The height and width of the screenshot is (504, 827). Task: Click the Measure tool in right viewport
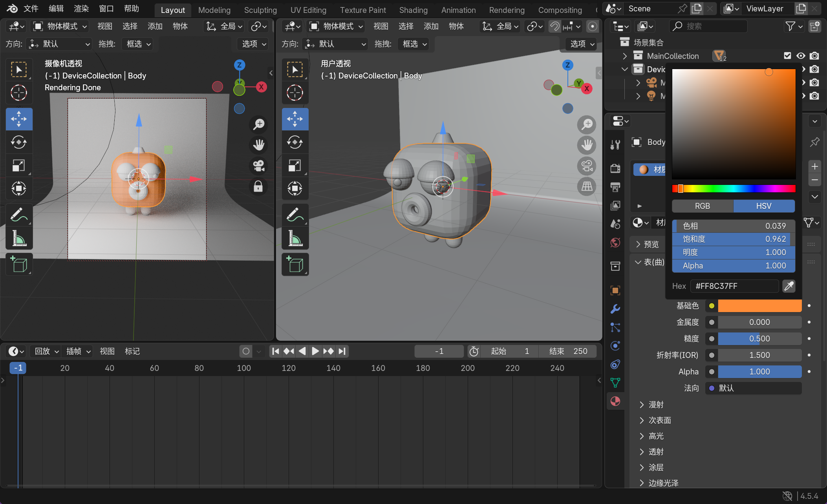click(295, 238)
